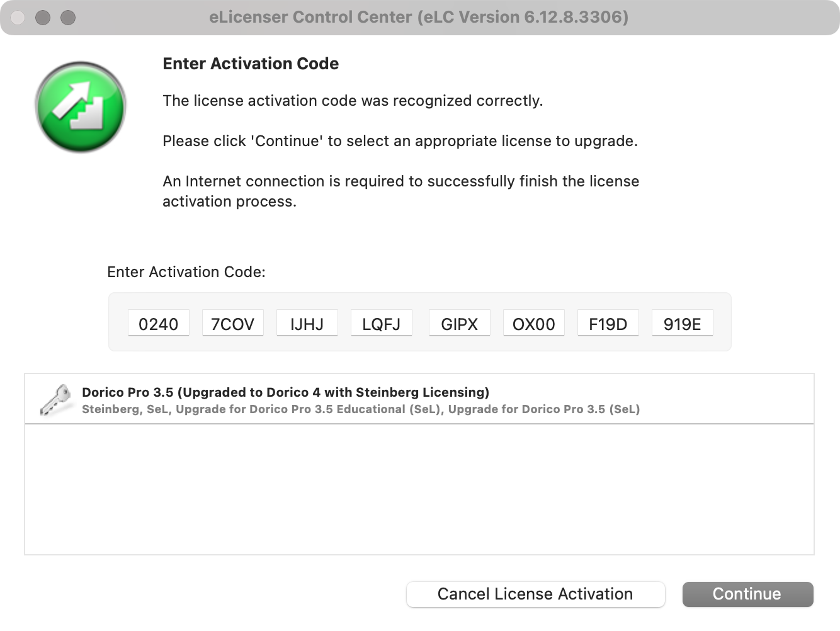
Task: Select the Dorico Pro 3.5 license row
Action: coord(419,399)
